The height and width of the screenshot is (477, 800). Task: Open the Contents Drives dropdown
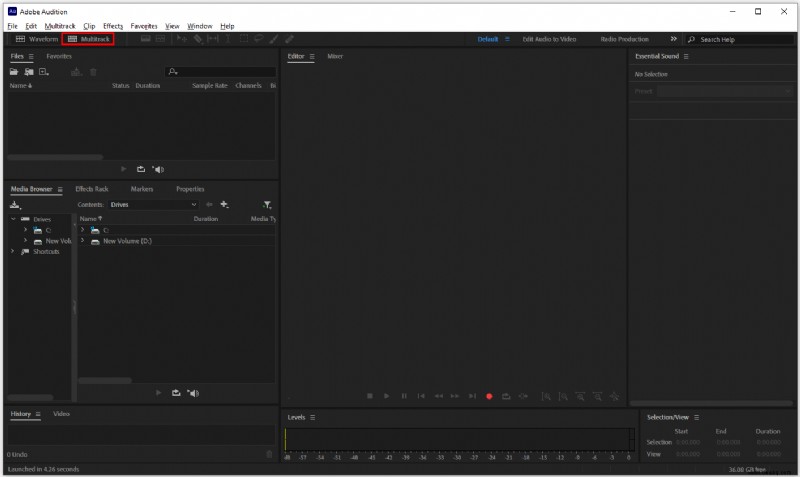(153, 205)
